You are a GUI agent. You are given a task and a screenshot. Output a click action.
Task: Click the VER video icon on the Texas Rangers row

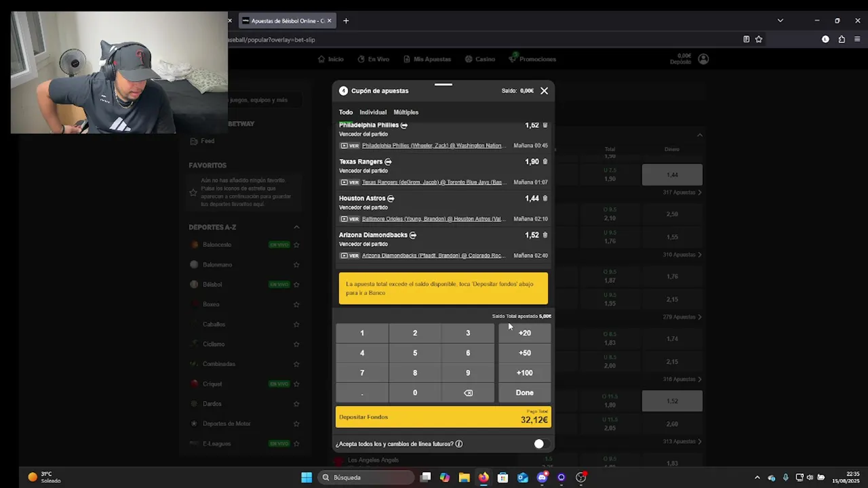pos(349,182)
